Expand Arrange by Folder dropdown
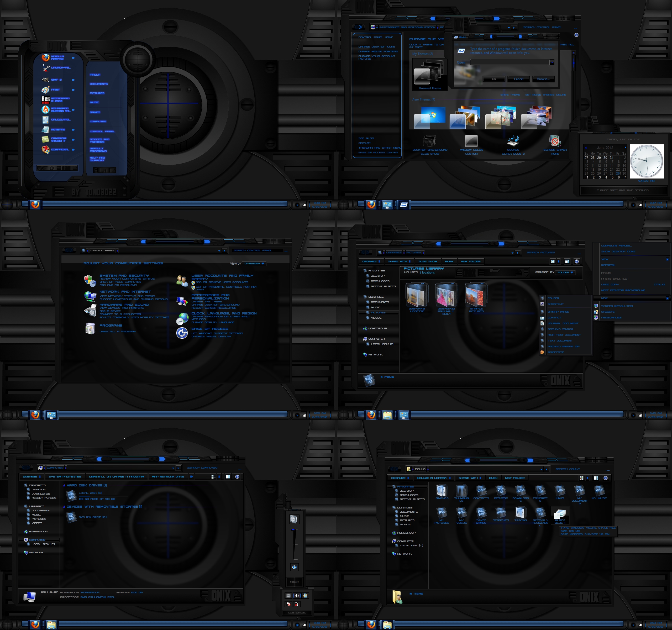 [565, 272]
